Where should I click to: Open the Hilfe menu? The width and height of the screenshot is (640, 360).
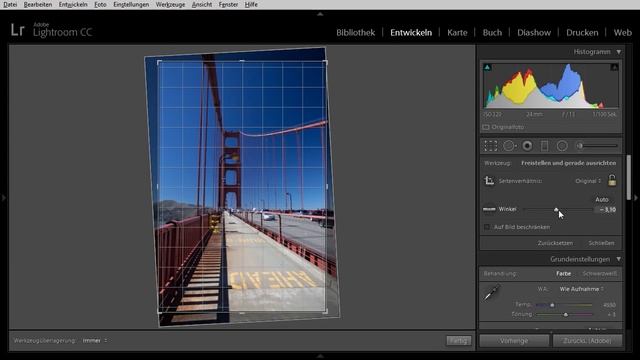[251, 4]
